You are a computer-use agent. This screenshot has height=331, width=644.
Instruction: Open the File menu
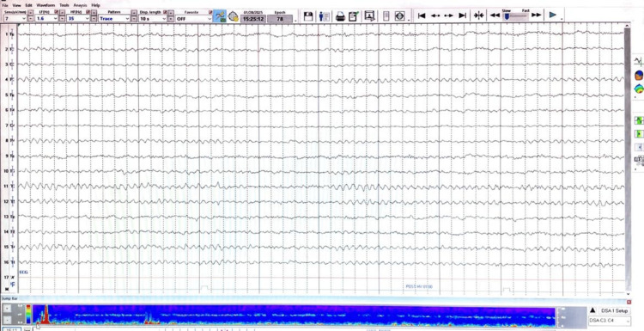point(5,5)
